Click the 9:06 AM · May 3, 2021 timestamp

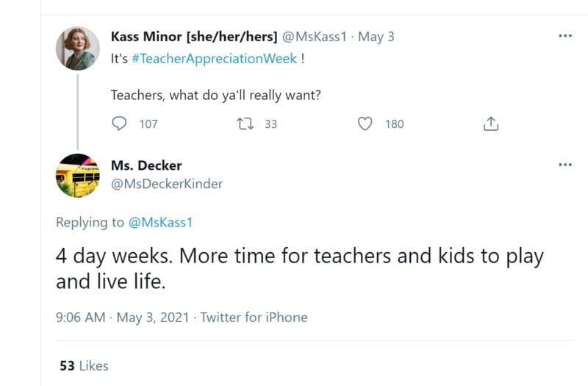[x=121, y=318]
